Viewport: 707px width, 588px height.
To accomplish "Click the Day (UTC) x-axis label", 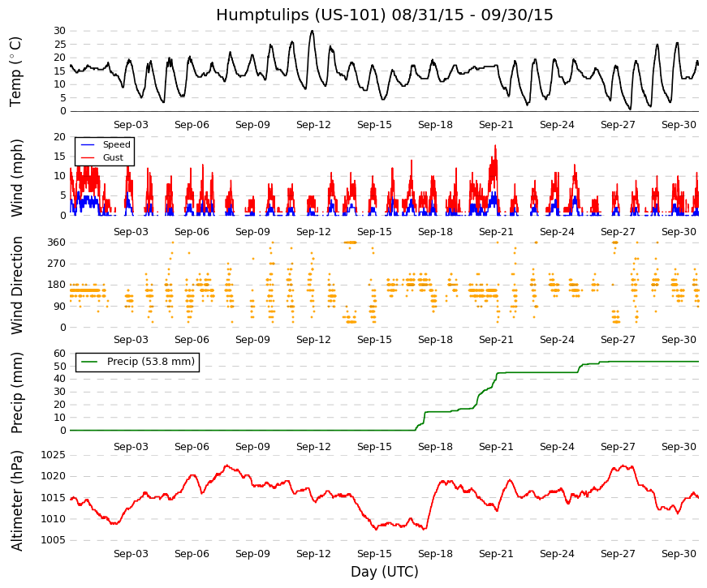I will pyautogui.click(x=385, y=572).
